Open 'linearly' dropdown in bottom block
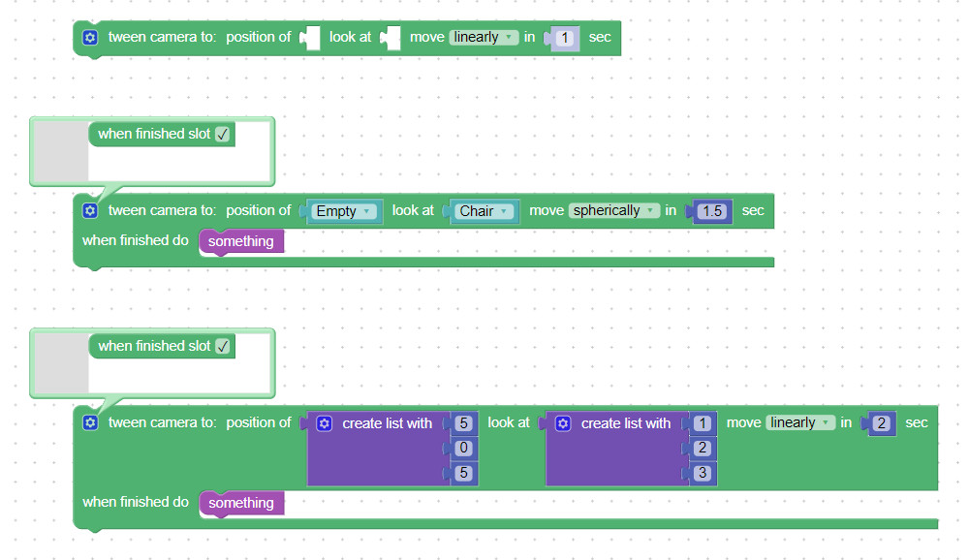This screenshot has width=969, height=560. coord(799,423)
